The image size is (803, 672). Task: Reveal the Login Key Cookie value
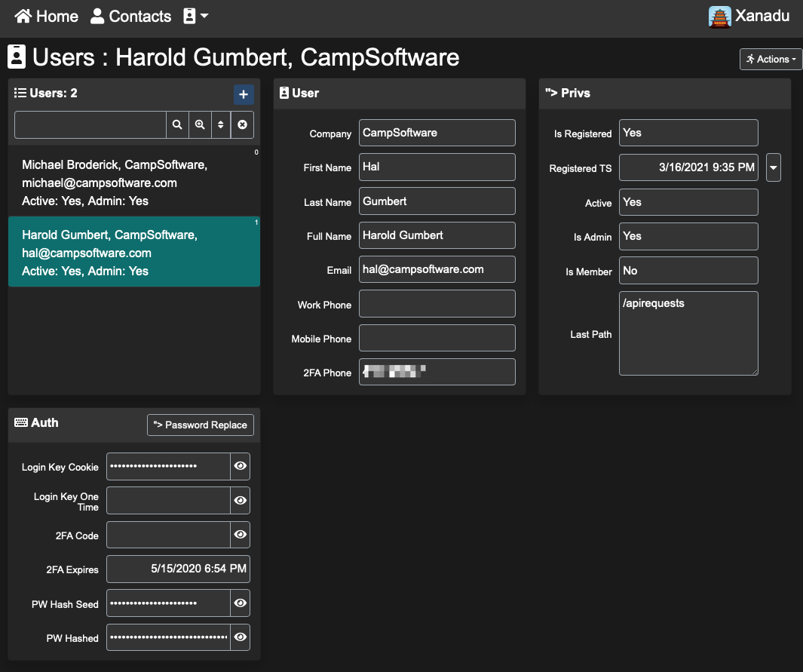240,466
